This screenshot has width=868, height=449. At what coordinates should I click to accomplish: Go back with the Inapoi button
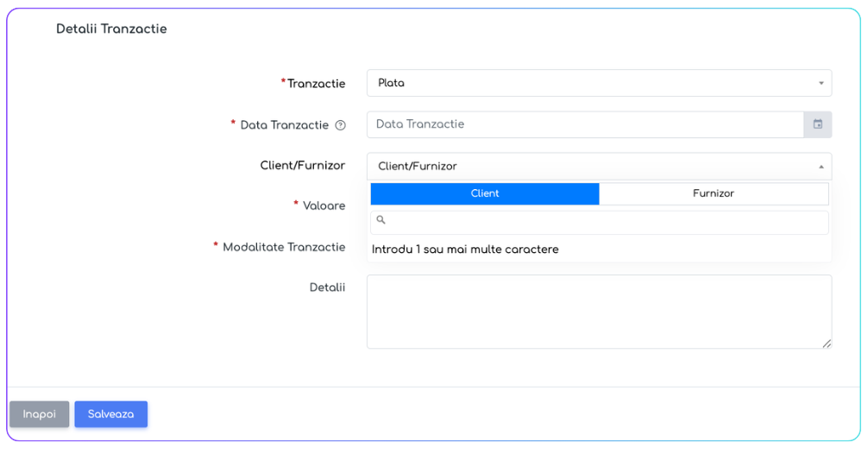[40, 414]
